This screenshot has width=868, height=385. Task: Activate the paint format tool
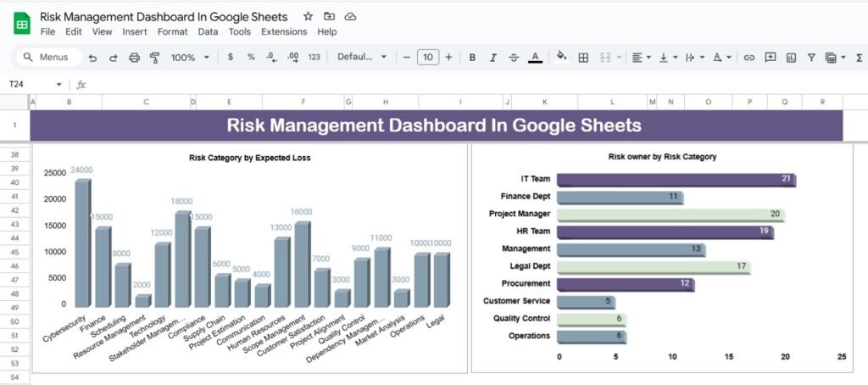(x=155, y=57)
